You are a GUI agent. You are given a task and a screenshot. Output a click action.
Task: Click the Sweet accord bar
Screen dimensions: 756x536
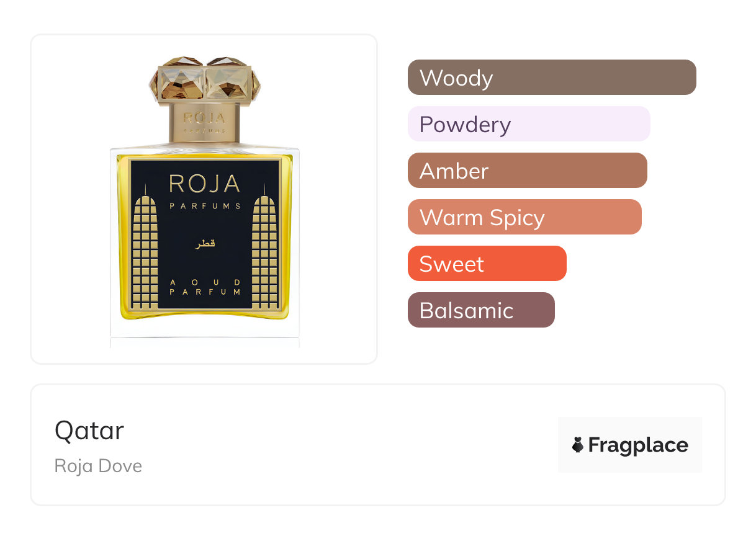tap(487, 264)
